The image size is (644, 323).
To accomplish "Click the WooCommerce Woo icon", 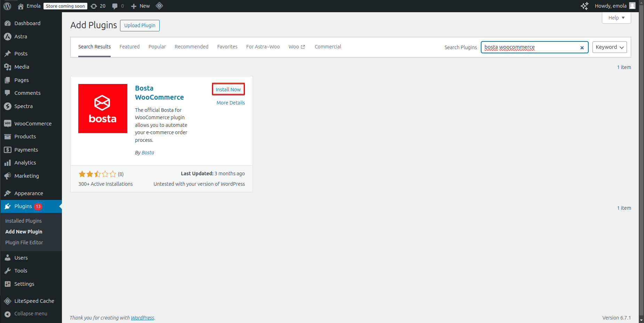I will click(8, 124).
